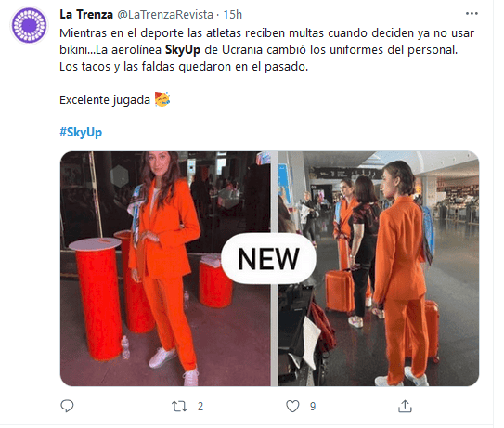Share the tweet via the upload arrow icon
This screenshot has height=428, width=504.
(x=405, y=406)
